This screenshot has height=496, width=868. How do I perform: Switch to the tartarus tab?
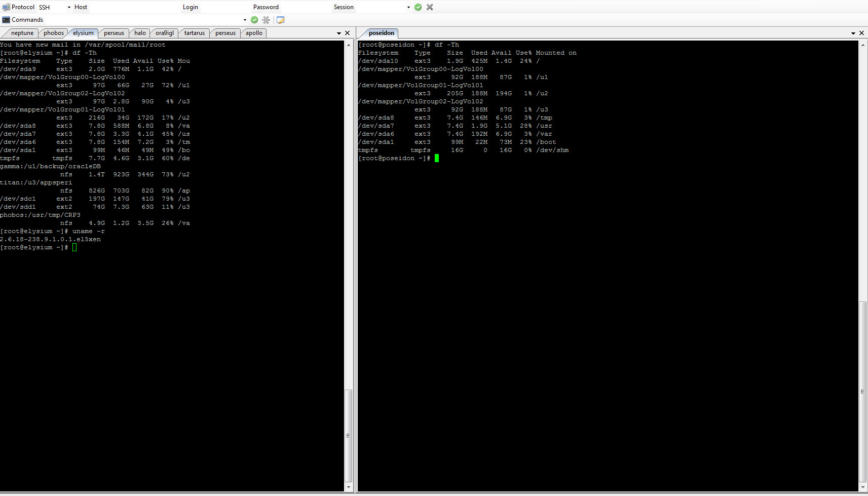pos(194,33)
